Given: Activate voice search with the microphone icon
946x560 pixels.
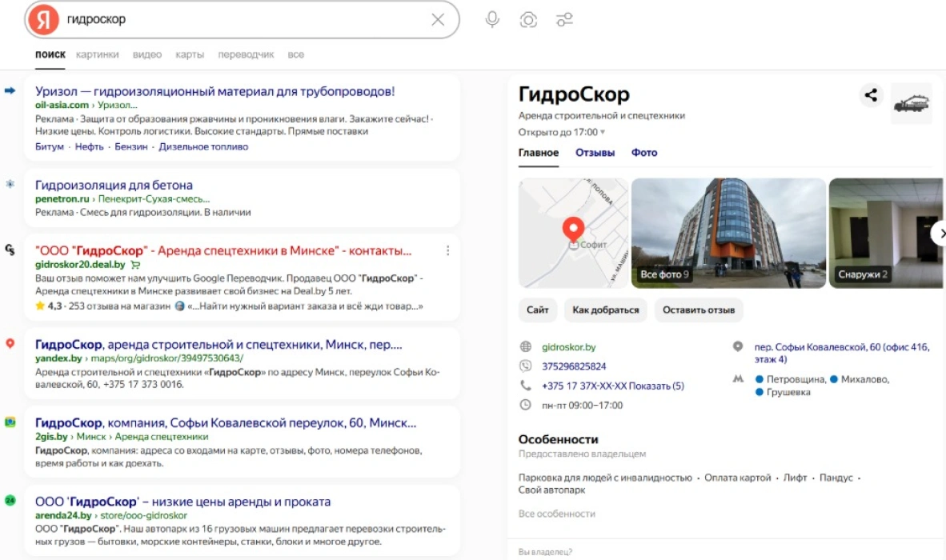Looking at the screenshot, I should [492, 20].
